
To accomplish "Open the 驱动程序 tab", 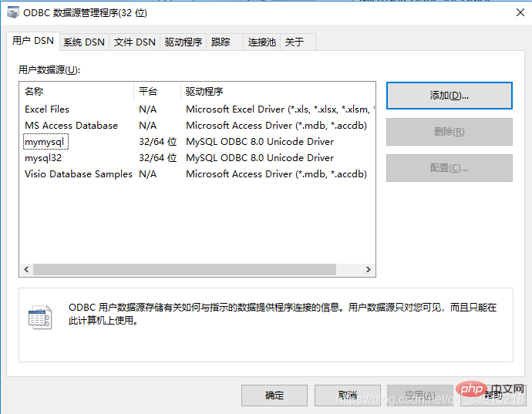I will (184, 42).
